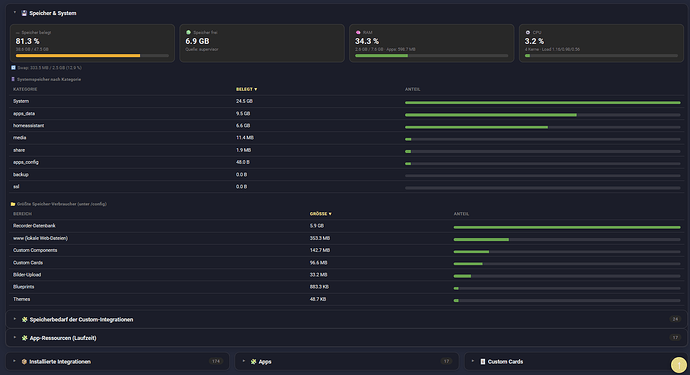Click the puzzle icon of Speicherbedarf der Custom-Integrationen

25,320
